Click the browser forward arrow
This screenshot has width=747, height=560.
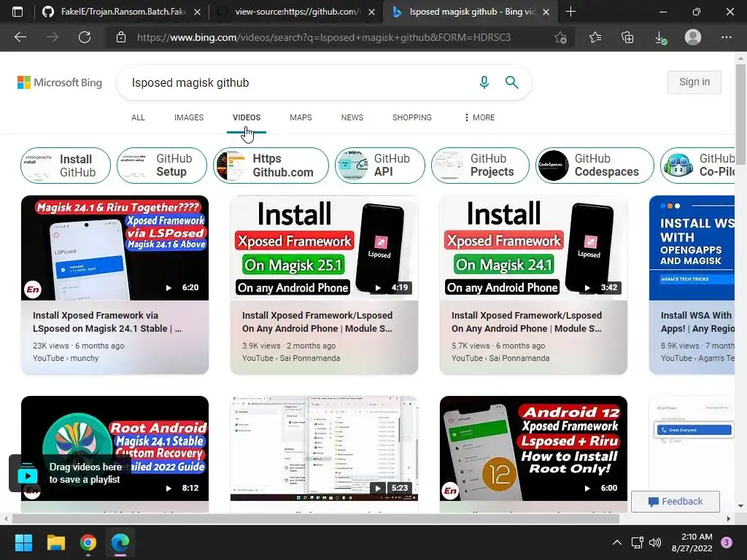coord(53,37)
